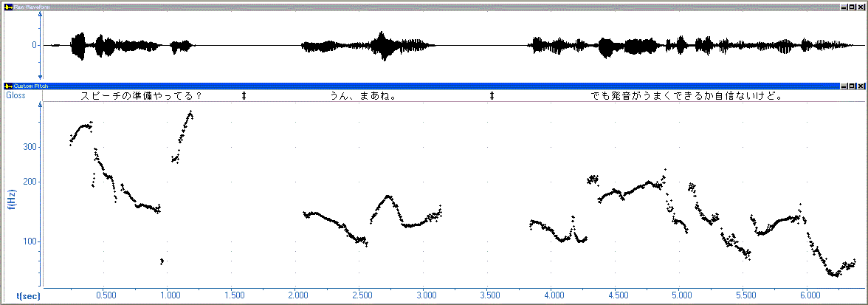
Task: Click the 0.500 time tick label
Action: [106, 295]
